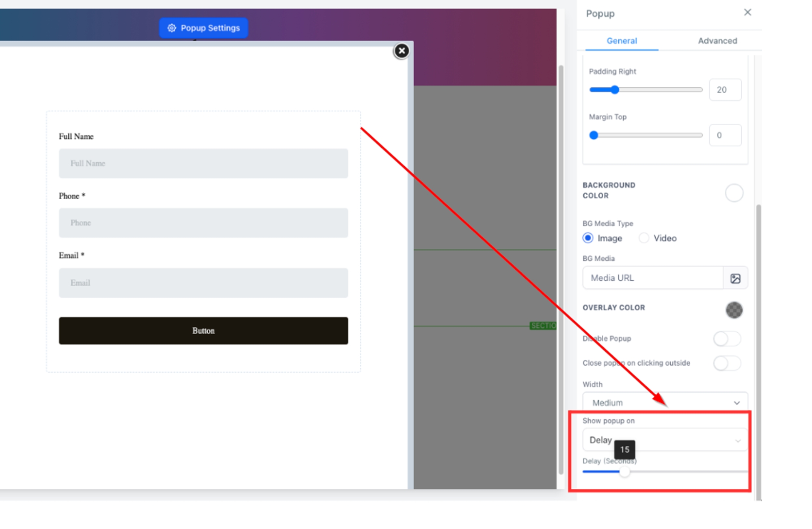
Task: Switch to the Advanced tab
Action: [x=717, y=41]
